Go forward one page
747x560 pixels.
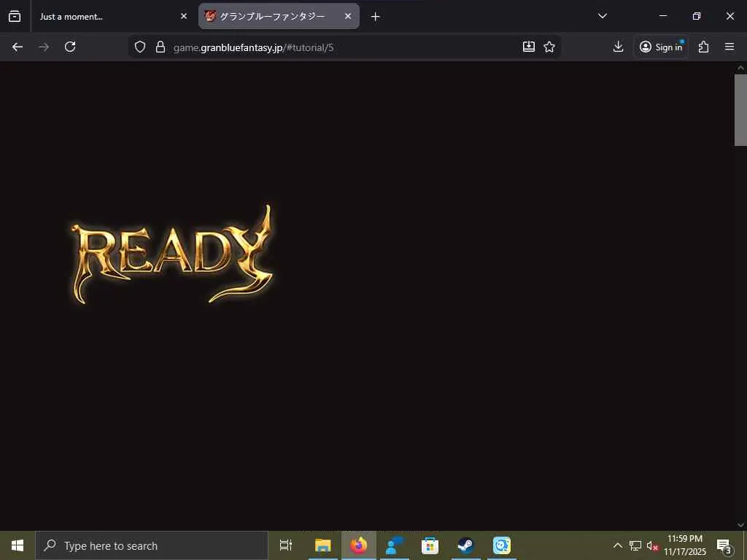click(x=44, y=47)
